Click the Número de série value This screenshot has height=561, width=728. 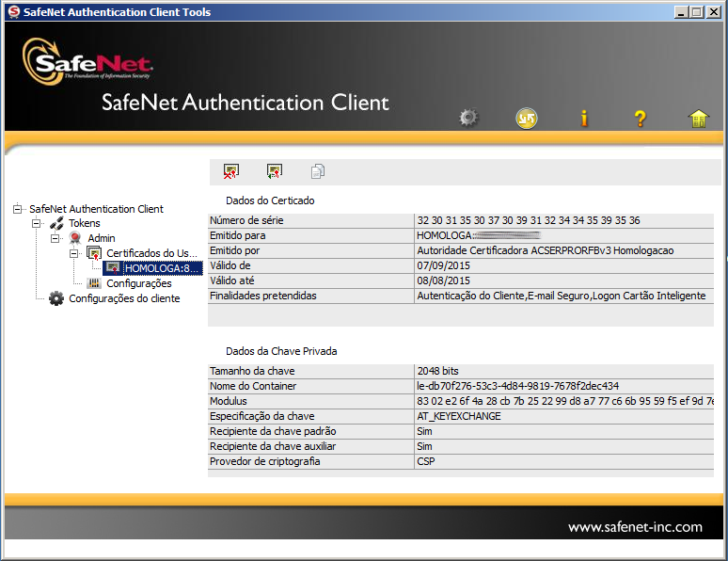point(529,220)
